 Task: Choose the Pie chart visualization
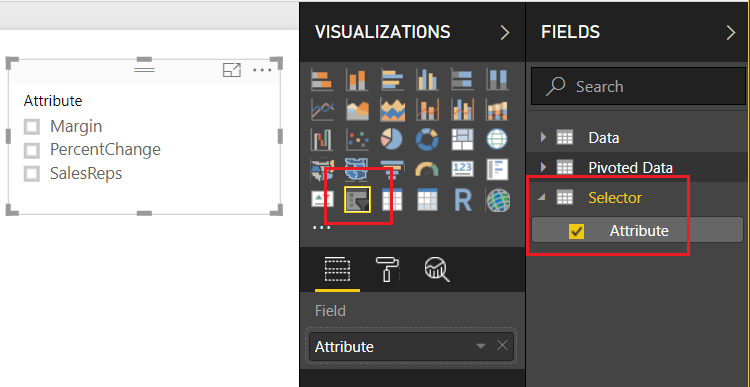coord(391,139)
